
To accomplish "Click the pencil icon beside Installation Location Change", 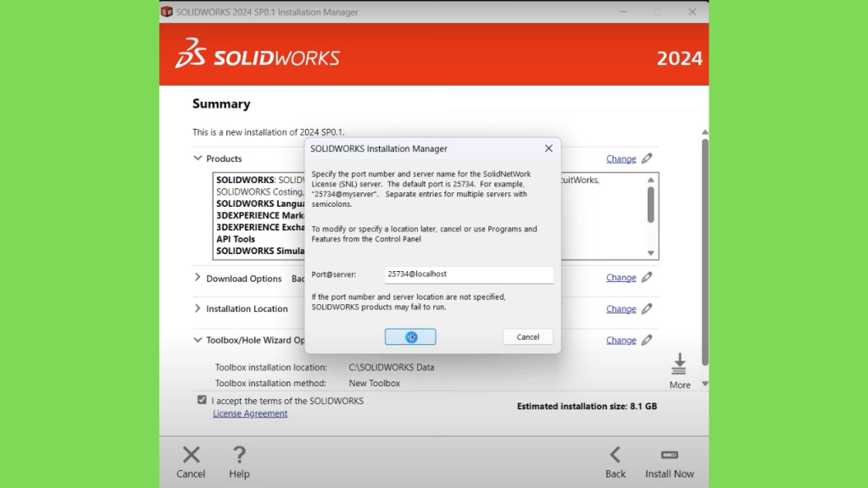I will click(647, 308).
